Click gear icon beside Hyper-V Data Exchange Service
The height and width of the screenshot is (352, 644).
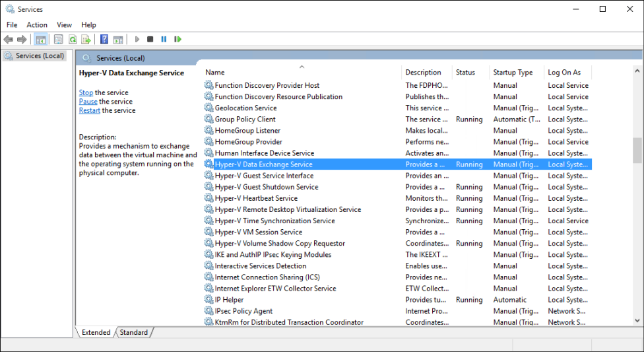pyautogui.click(x=209, y=164)
